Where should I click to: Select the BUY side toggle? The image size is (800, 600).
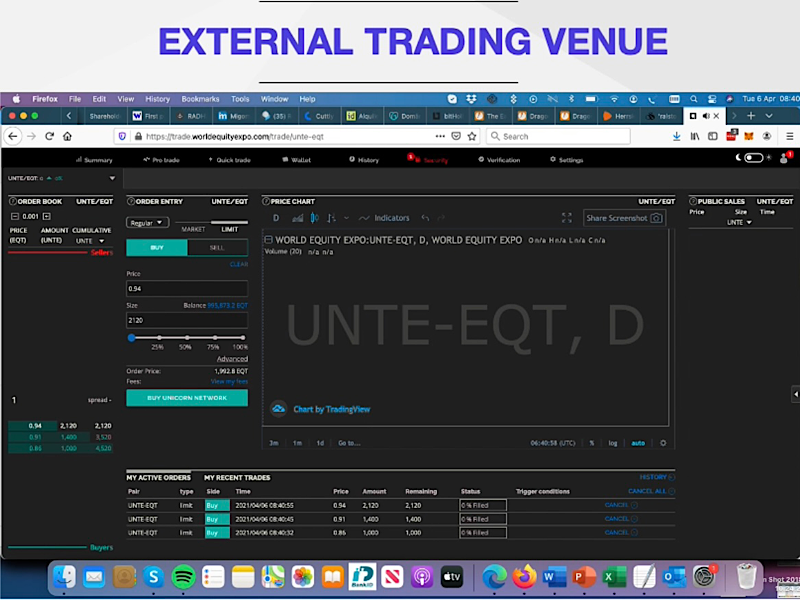[157, 247]
